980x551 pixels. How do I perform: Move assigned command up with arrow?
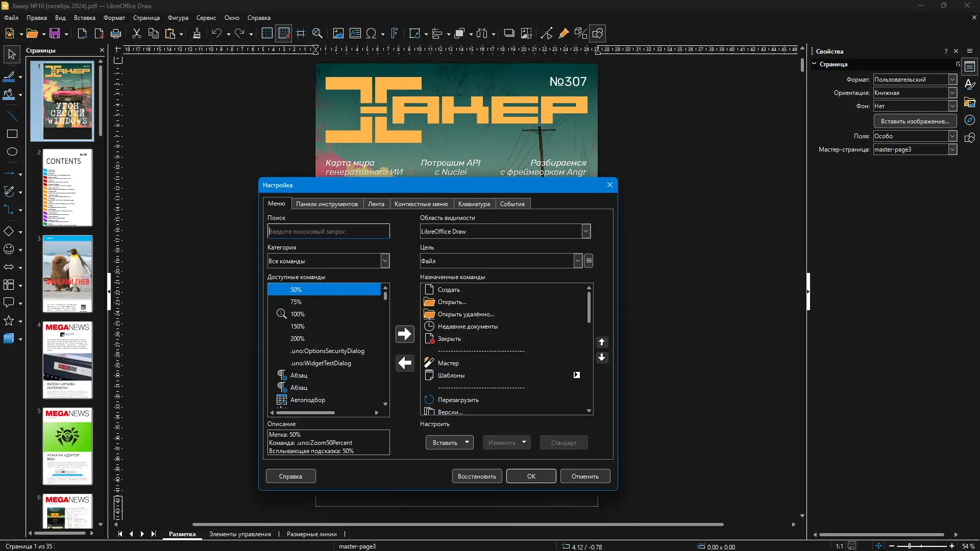(602, 342)
